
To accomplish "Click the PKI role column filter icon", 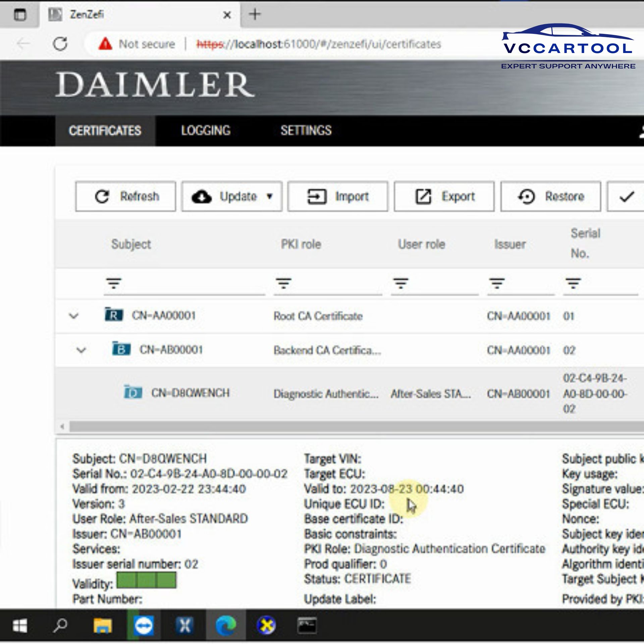I will pos(284,283).
